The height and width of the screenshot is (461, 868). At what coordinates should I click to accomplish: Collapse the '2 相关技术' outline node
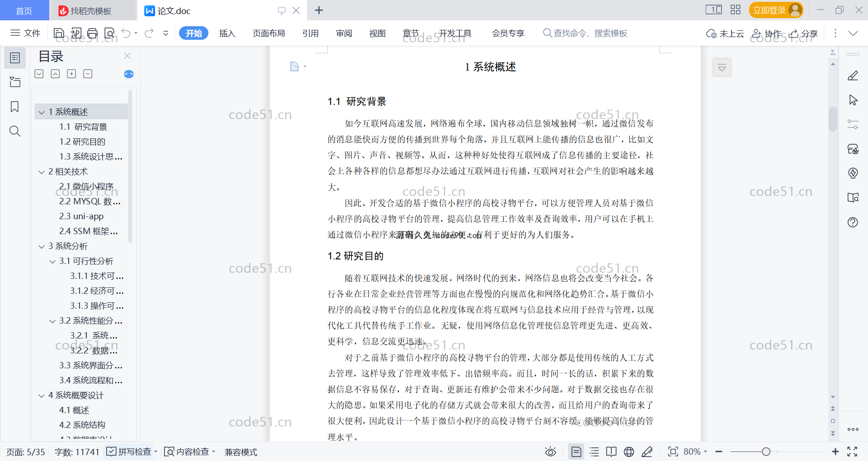[x=42, y=172]
